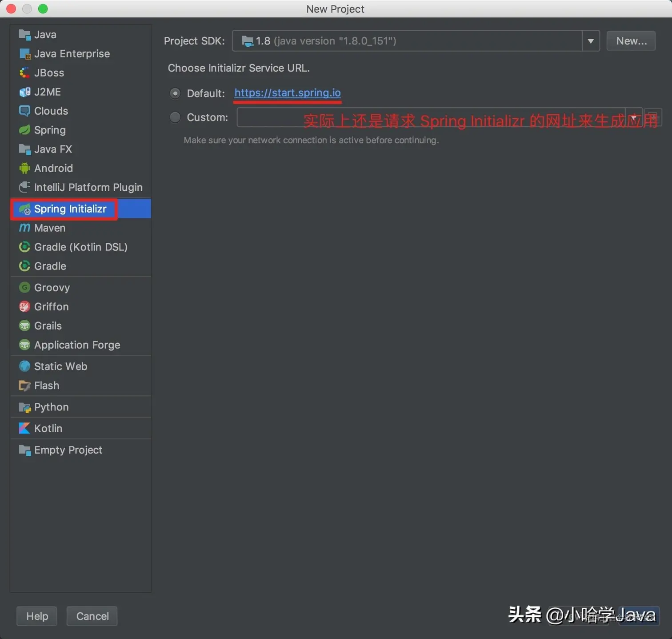Click the JBoss icon in list

(25, 73)
